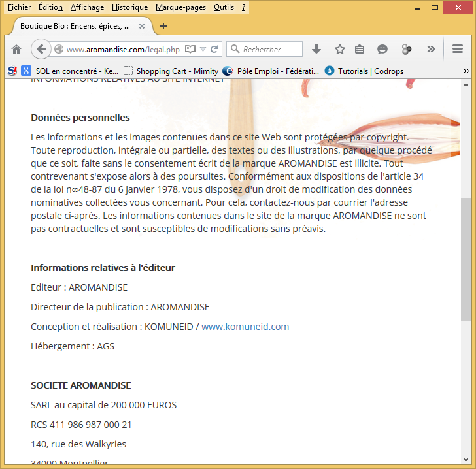Click the add-on spheres icon in the toolbar
The height and width of the screenshot is (469, 476).
coord(406,49)
